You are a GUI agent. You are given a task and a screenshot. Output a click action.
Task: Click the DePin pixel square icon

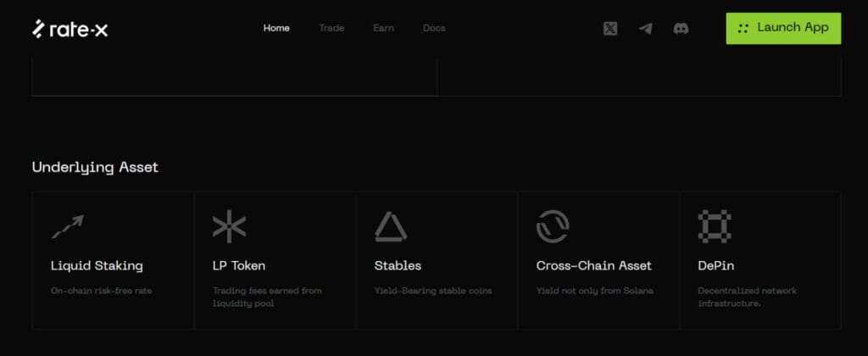coord(715,226)
